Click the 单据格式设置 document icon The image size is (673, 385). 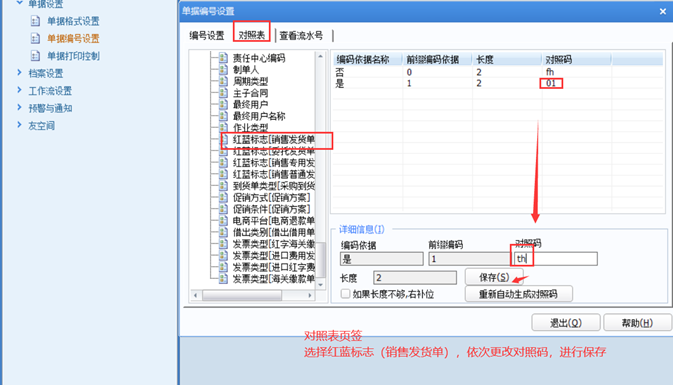(36, 21)
